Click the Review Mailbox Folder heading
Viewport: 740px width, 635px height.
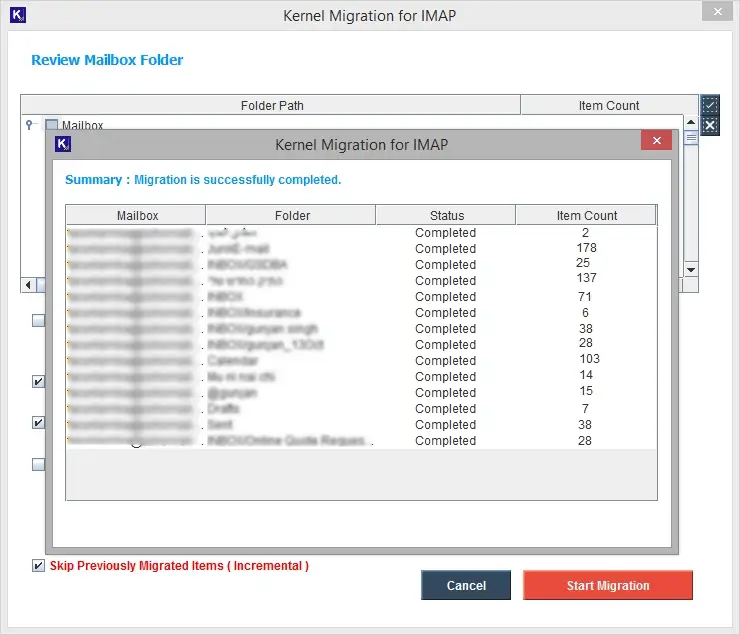pos(107,60)
